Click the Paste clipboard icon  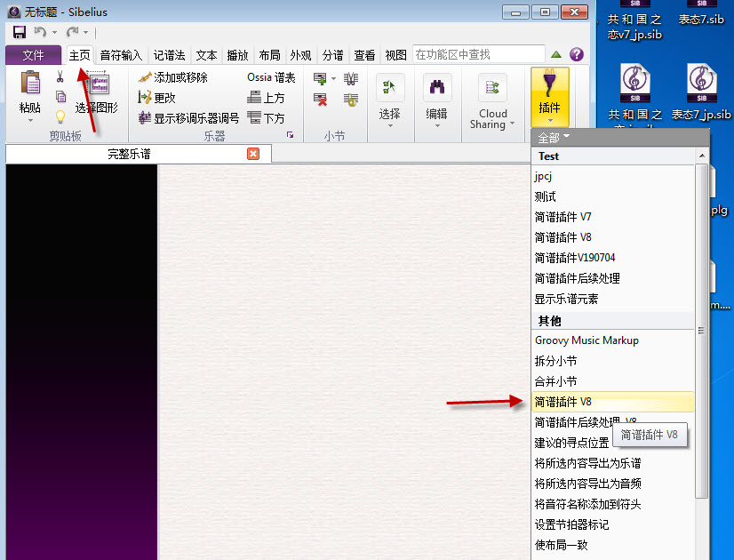tap(29, 86)
